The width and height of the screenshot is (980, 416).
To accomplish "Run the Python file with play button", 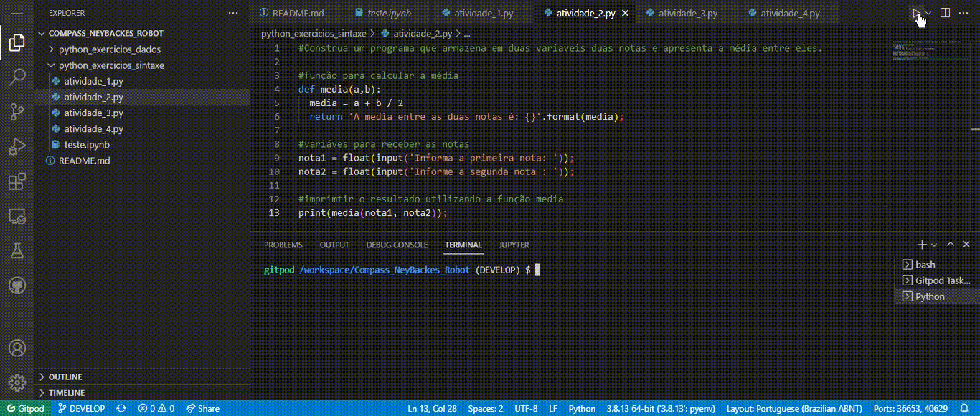I will click(x=916, y=13).
